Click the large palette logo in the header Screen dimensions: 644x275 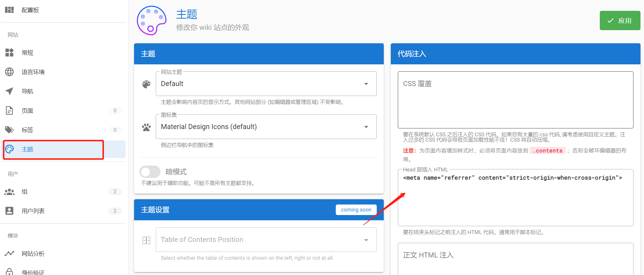tap(152, 20)
